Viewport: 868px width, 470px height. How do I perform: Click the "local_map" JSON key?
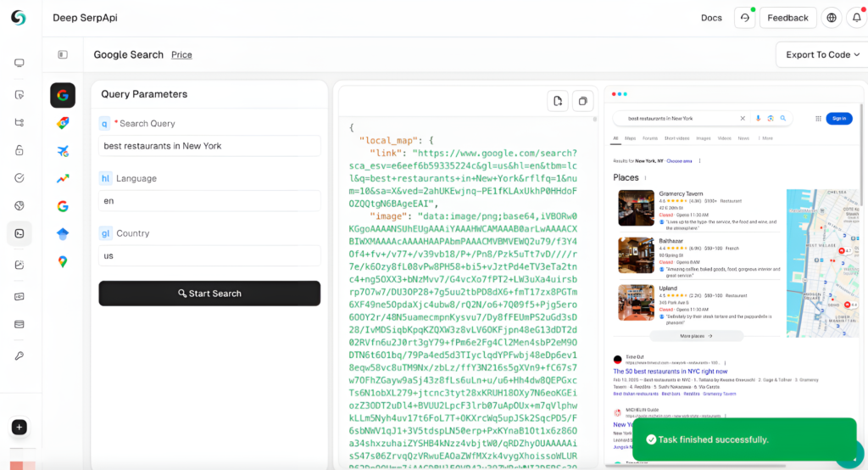(x=390, y=140)
